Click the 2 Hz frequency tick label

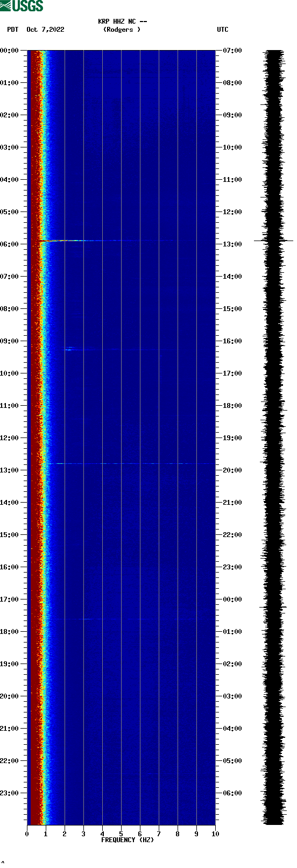[65, 834]
